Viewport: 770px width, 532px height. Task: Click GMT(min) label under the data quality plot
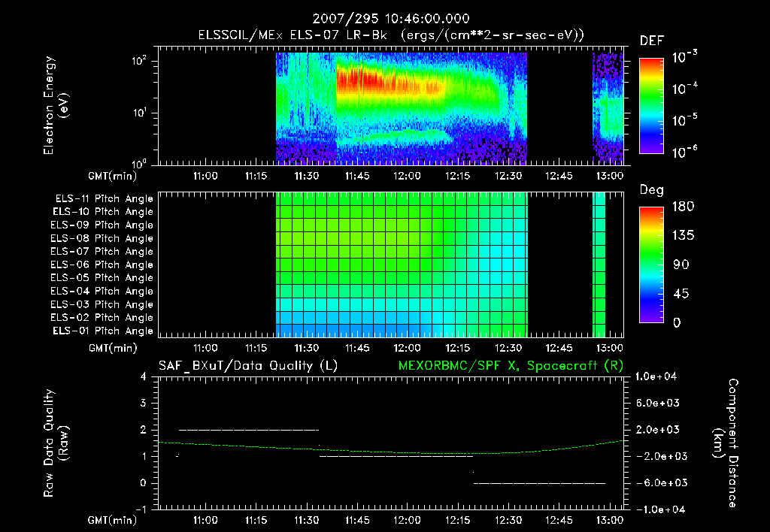click(113, 520)
